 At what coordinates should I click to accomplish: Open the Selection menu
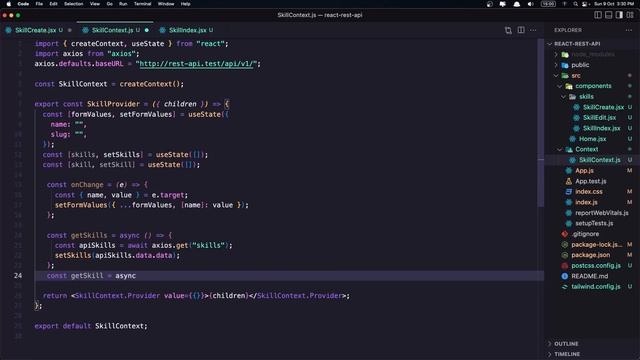(x=73, y=4)
